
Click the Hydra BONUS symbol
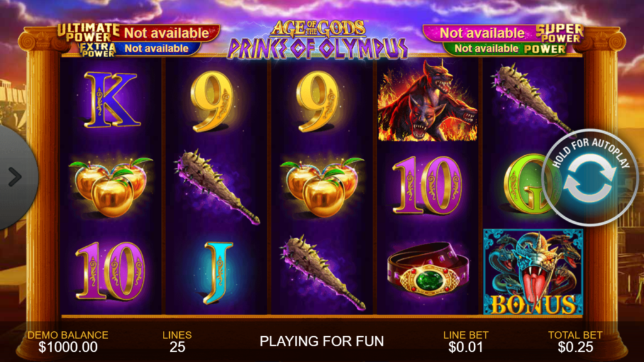pos(533,272)
